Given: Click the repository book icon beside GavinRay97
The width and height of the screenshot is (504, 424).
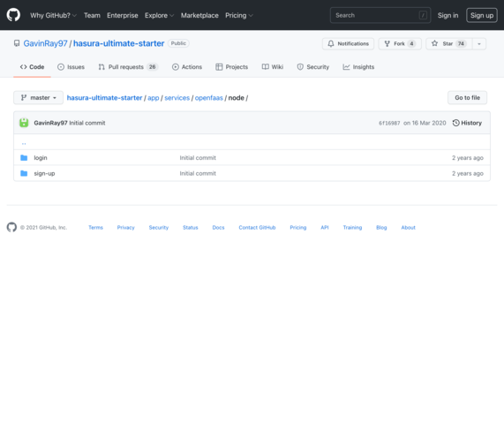Looking at the screenshot, I should [17, 43].
